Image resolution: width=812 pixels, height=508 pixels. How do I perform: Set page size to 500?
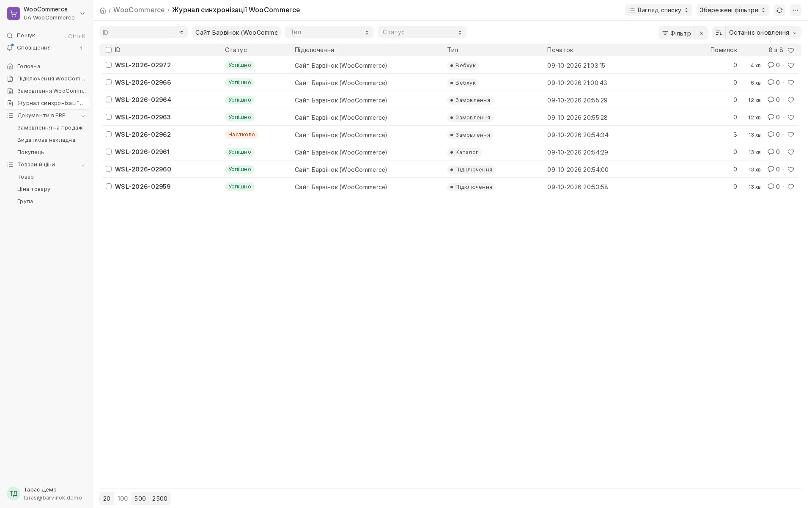[x=140, y=499]
